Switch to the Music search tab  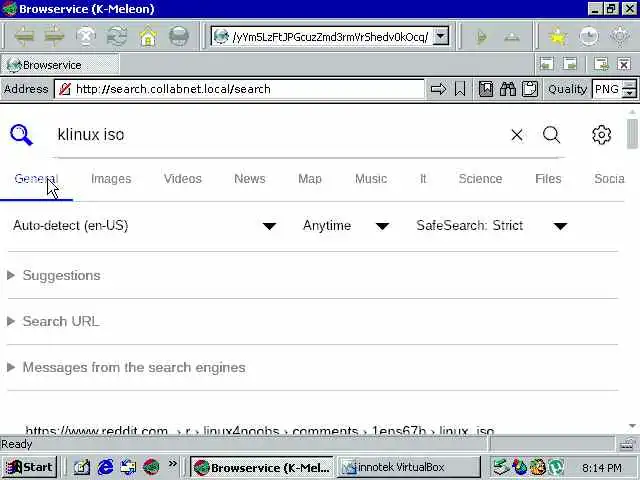click(371, 179)
